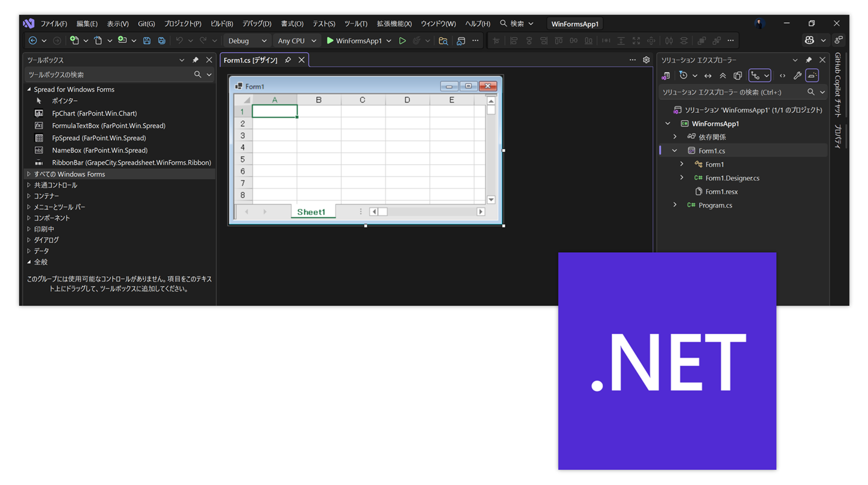Select the WinFormsApp1 project node

coord(715,124)
